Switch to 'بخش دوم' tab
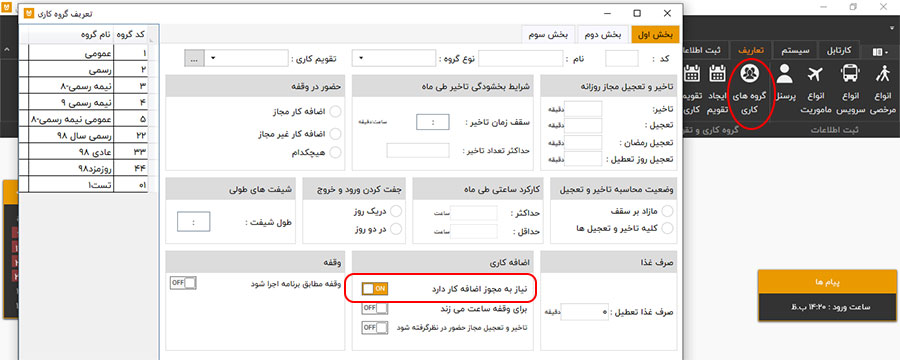Image resolution: width=900 pixels, height=360 pixels. (x=603, y=34)
